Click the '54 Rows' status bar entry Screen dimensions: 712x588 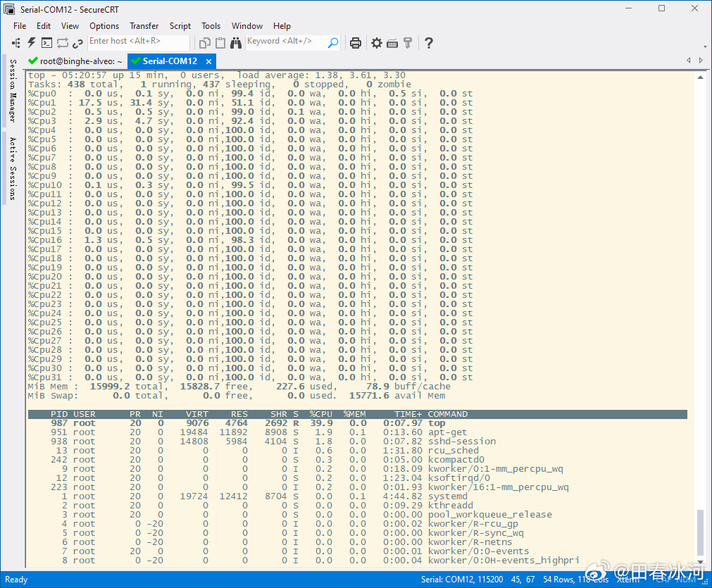tap(558, 580)
